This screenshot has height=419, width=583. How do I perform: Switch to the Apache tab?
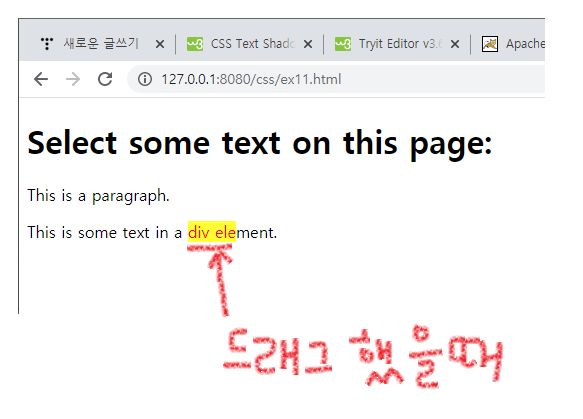[525, 44]
